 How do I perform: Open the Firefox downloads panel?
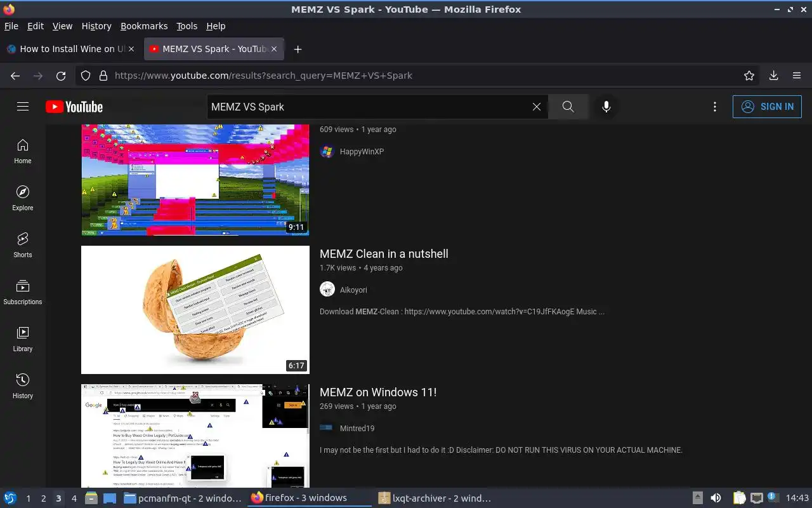[773, 76]
